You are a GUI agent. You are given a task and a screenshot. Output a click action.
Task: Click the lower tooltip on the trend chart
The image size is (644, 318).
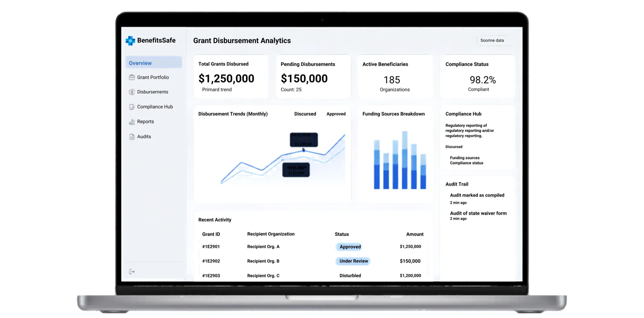tap(296, 170)
